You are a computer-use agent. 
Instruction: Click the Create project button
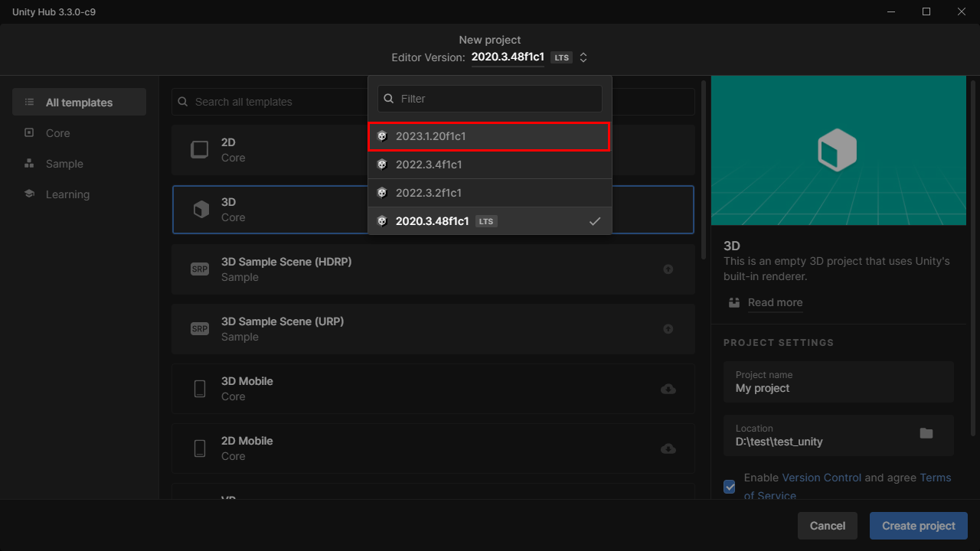point(918,526)
